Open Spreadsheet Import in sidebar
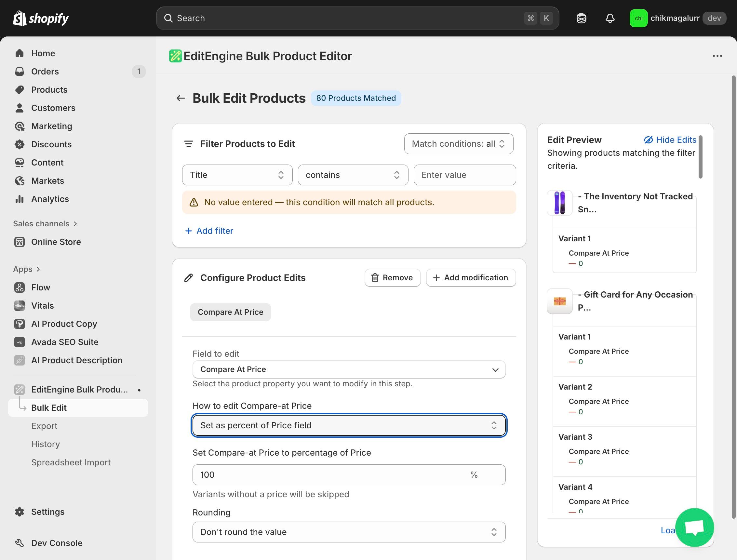This screenshot has width=737, height=560. click(x=71, y=462)
